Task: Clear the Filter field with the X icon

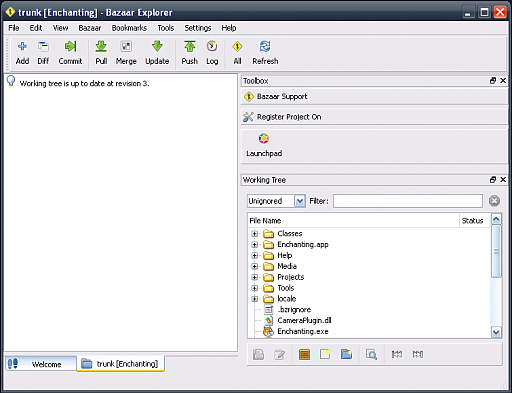Action: [494, 201]
